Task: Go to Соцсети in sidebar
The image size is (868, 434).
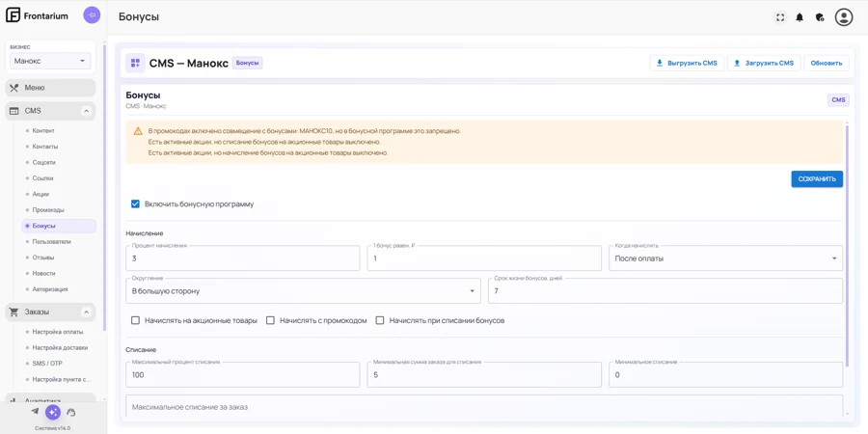Action: tap(59, 163)
